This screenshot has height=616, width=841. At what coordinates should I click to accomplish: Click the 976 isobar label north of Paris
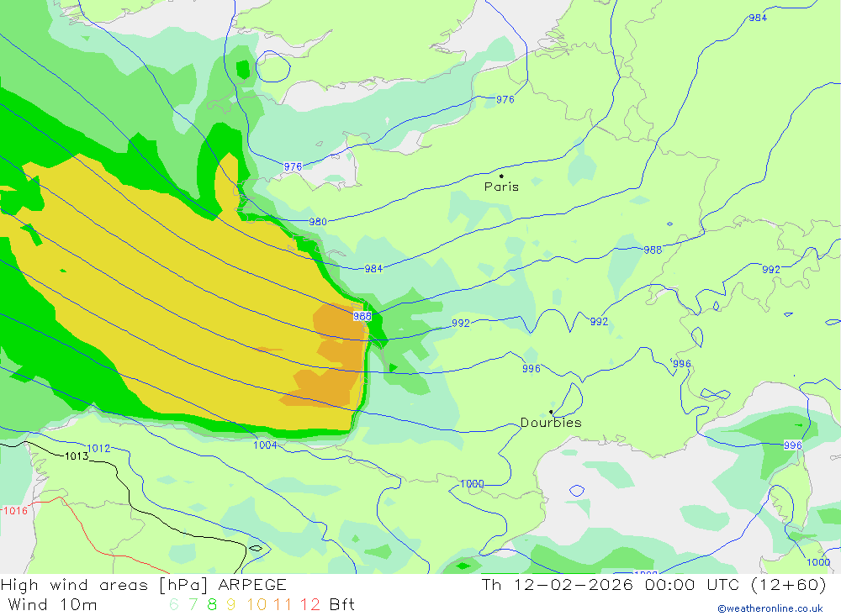(x=505, y=100)
